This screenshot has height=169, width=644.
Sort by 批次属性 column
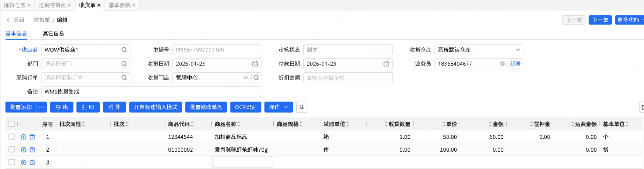pyautogui.click(x=84, y=124)
